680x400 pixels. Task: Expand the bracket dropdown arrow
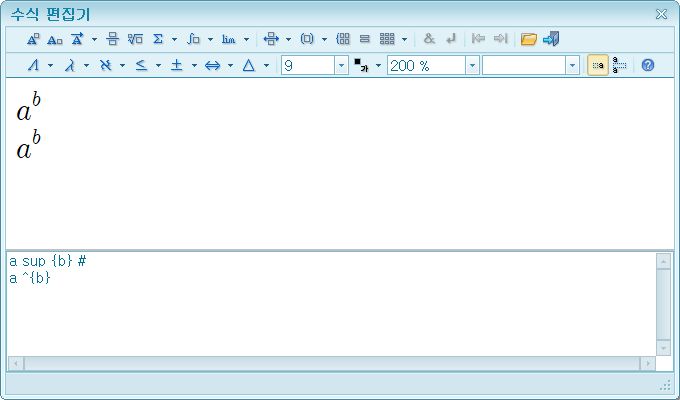coord(324,39)
